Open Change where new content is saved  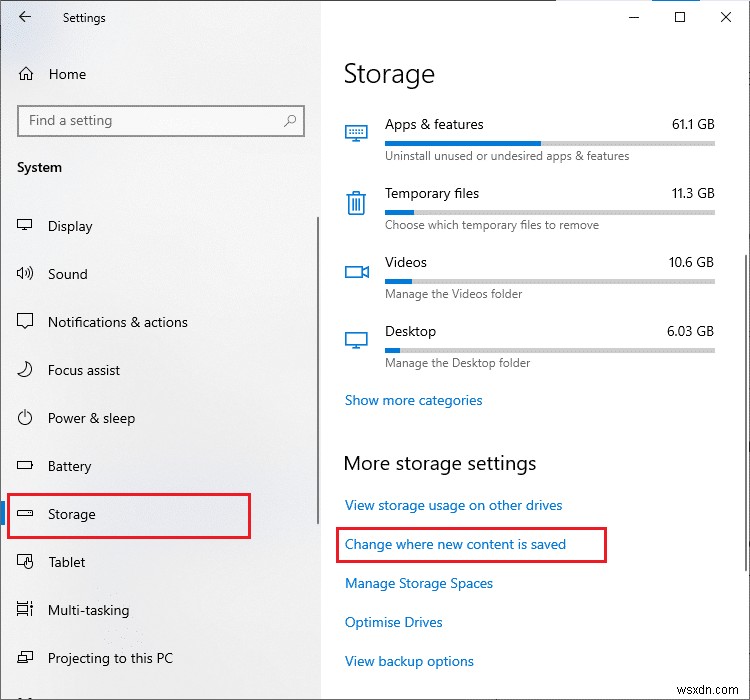[x=455, y=544]
